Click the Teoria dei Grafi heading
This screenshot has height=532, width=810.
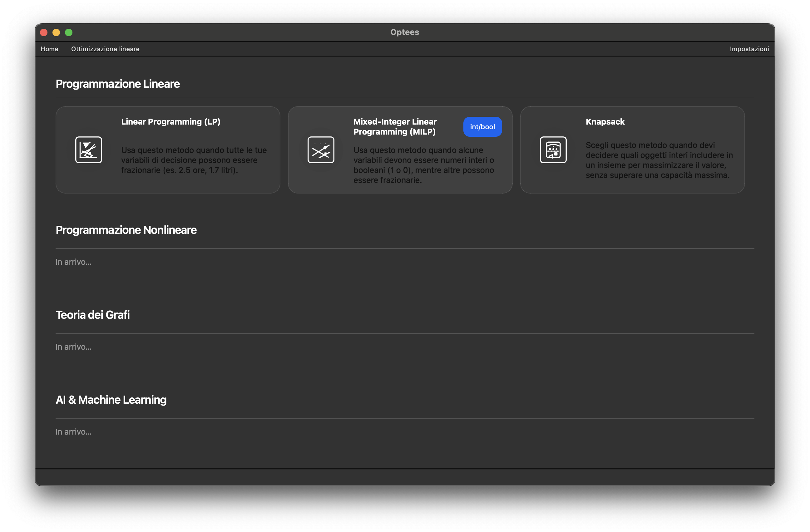tap(92, 315)
